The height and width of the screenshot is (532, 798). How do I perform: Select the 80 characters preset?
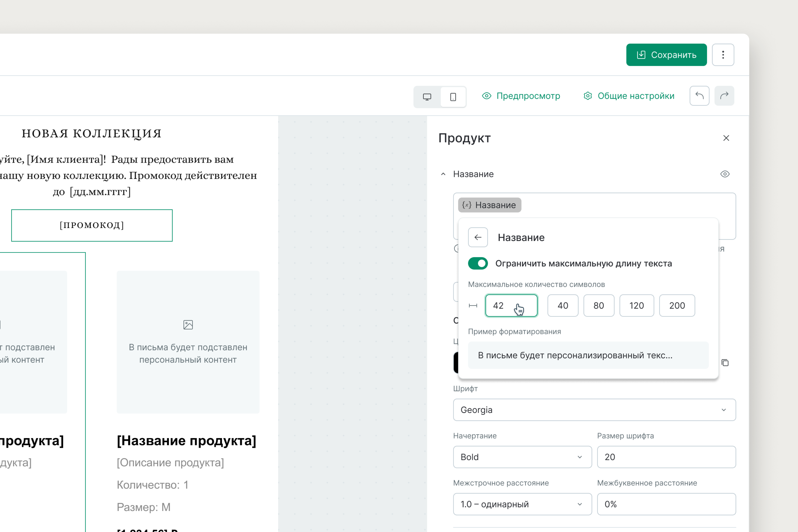coord(599,305)
